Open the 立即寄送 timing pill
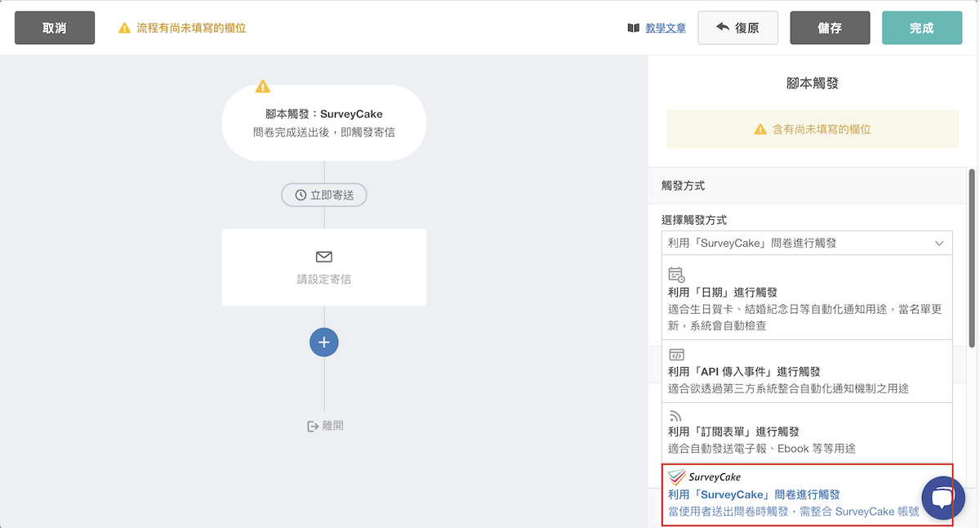 pos(324,195)
